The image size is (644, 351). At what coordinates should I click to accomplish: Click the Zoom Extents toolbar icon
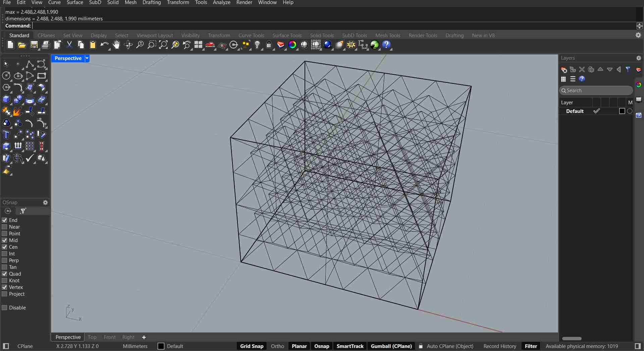[x=163, y=45]
